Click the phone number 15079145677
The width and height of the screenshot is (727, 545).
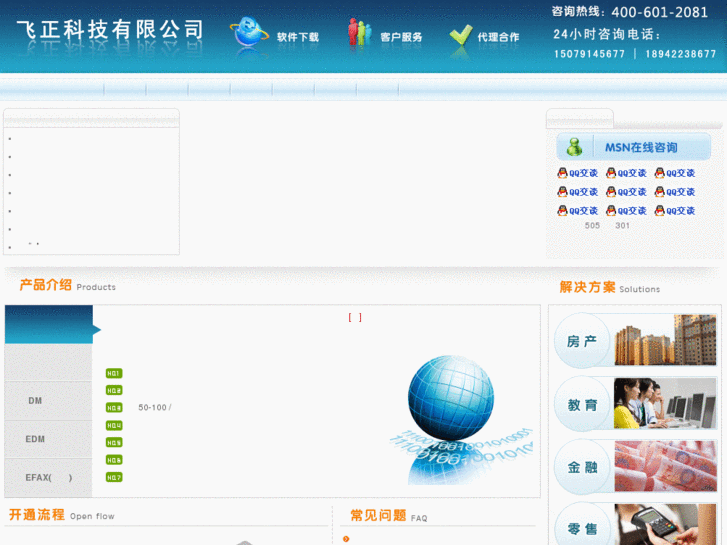click(589, 54)
